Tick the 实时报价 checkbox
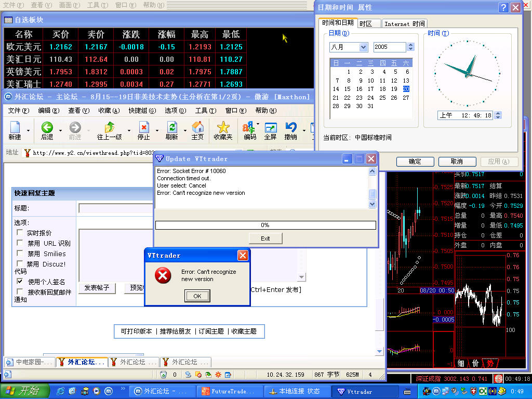Screen dimensions: 532x399 [20, 232]
